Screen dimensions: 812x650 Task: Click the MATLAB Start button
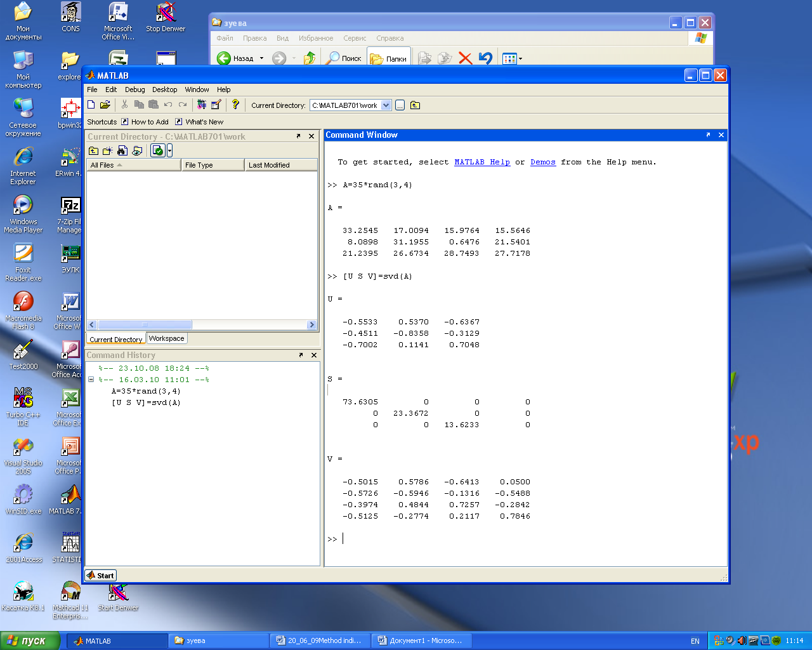(101, 576)
